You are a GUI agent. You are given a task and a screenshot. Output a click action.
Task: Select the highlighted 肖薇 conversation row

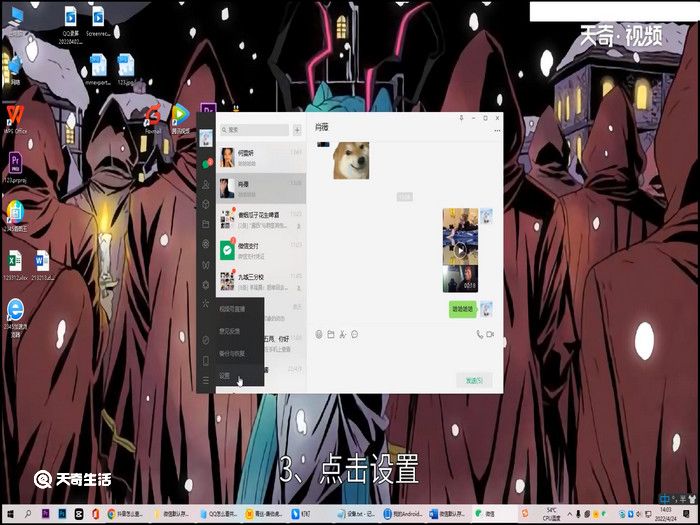pyautogui.click(x=261, y=188)
